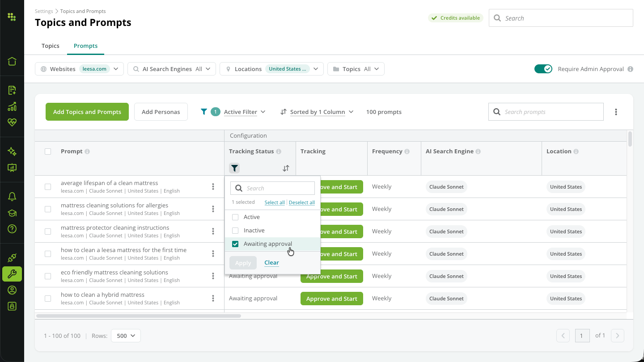Uncheck the Awaiting approval filter option
644x362 pixels.
click(235, 244)
